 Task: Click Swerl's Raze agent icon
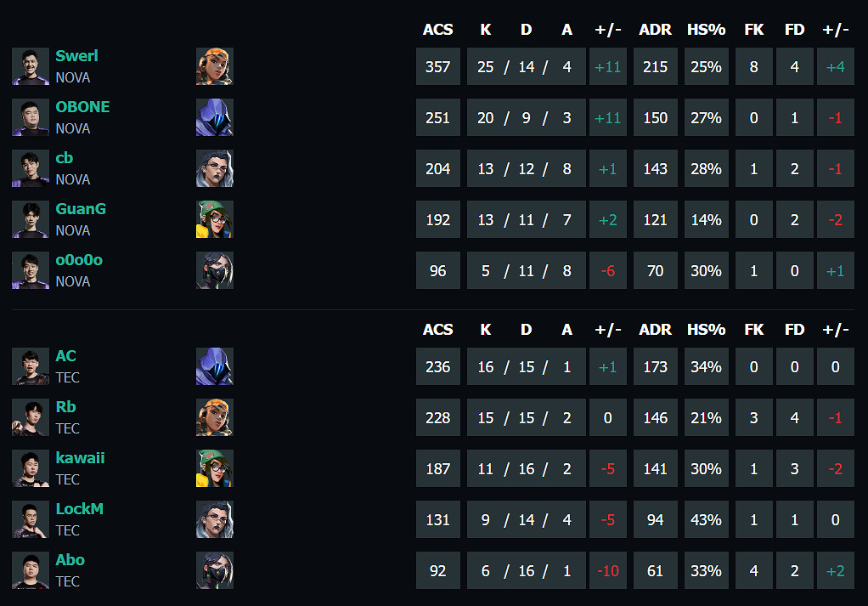[x=215, y=66]
